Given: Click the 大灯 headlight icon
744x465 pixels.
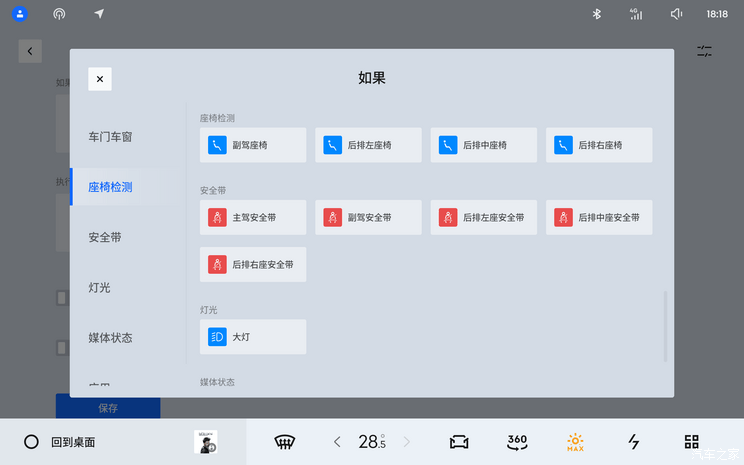Looking at the screenshot, I should (217, 337).
